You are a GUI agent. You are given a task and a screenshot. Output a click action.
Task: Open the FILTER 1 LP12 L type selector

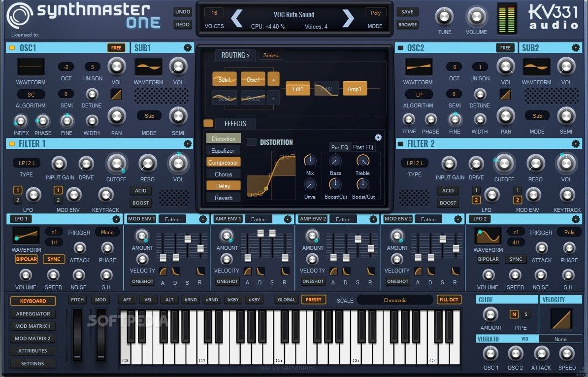click(26, 163)
